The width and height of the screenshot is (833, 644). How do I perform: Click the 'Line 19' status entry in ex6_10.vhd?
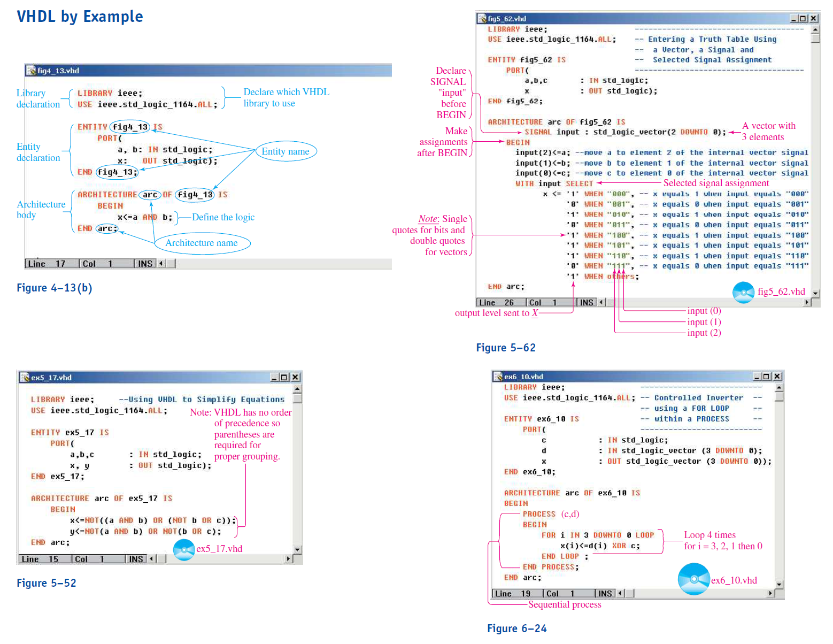518,593
